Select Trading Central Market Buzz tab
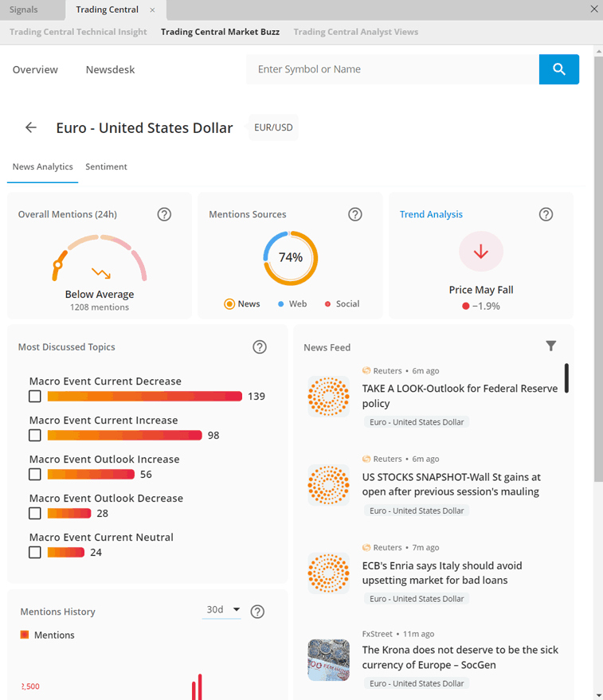Image resolution: width=603 pixels, height=700 pixels. point(220,32)
